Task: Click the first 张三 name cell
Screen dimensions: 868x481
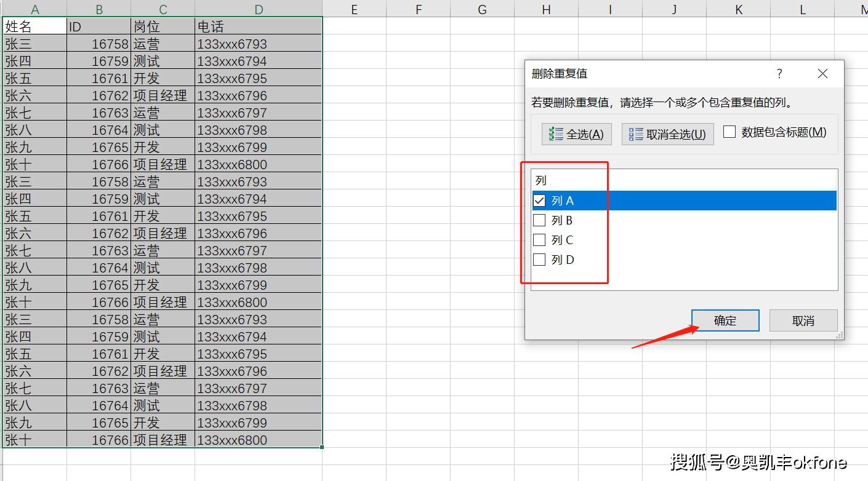Action: coord(34,44)
